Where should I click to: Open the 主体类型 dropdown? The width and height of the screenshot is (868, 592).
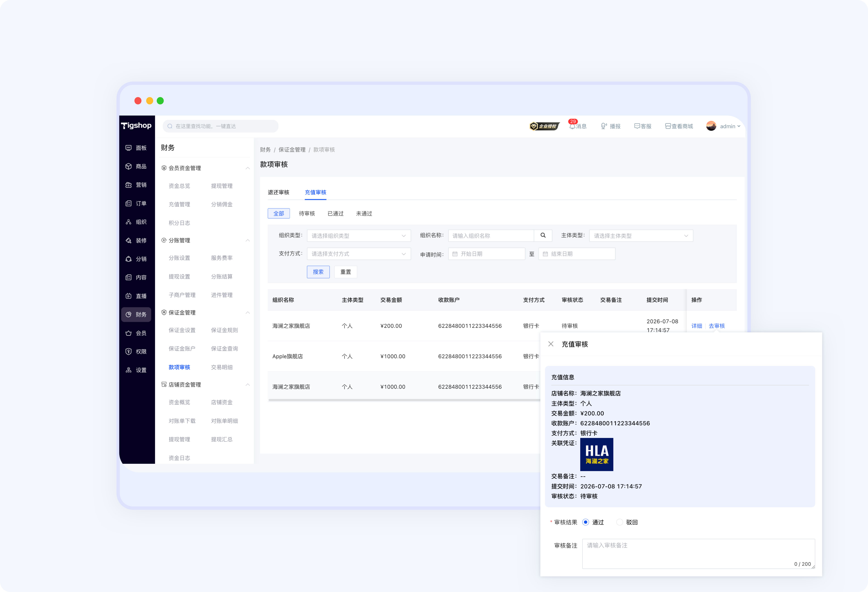[641, 236]
